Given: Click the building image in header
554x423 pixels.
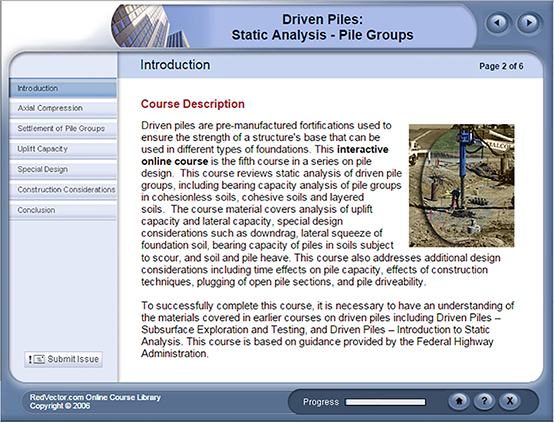Looking at the screenshot, I should point(150,26).
